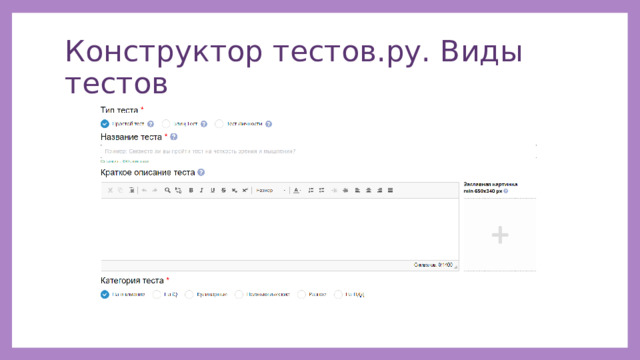Select the third test category radio button

(189, 294)
